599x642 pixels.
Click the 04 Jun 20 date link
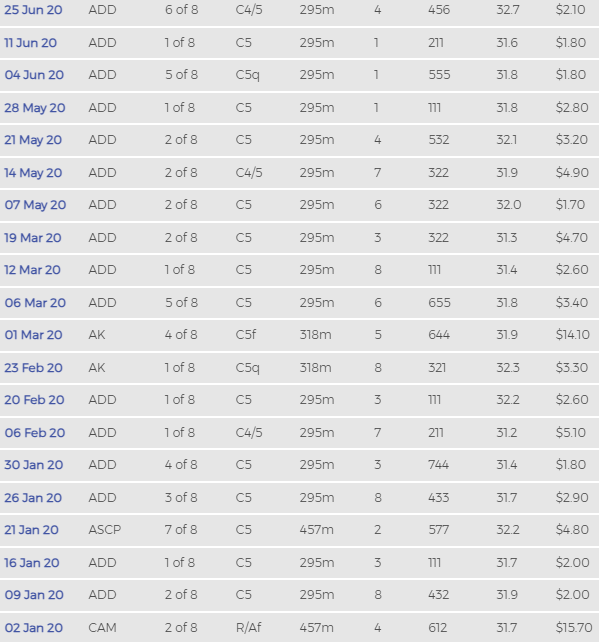click(x=34, y=75)
